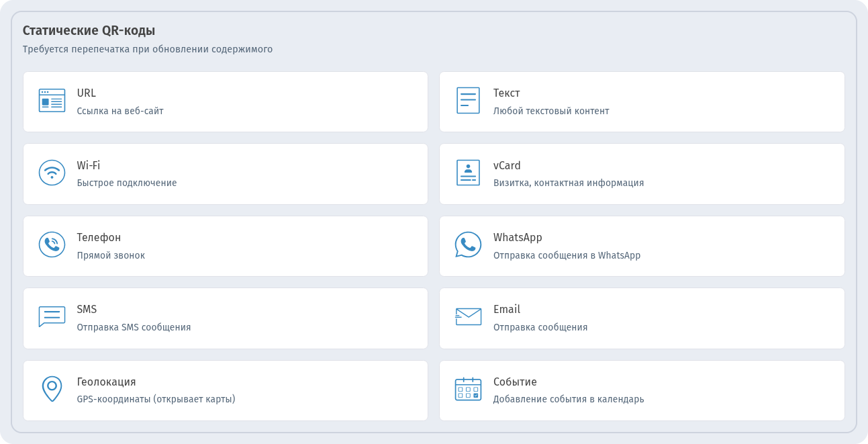The height and width of the screenshot is (444, 868).
Task: Click the WhatsApp logo icon
Action: click(468, 245)
